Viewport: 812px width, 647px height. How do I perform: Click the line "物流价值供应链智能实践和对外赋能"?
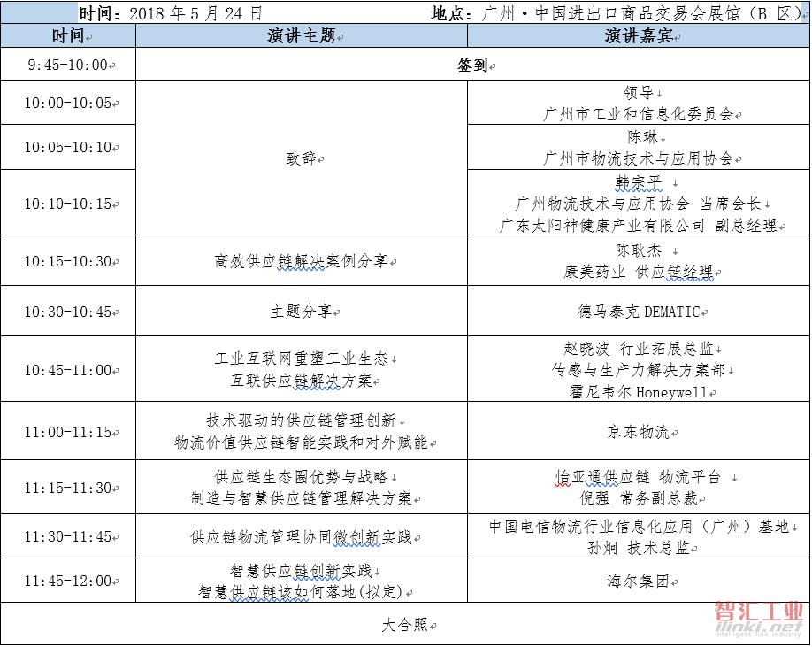[x=302, y=443]
